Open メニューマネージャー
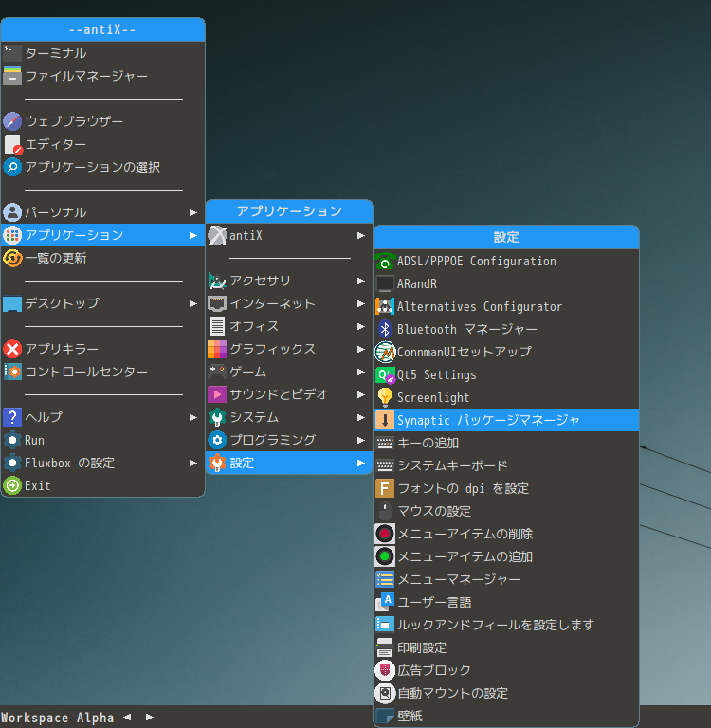Viewport: 711px width, 728px height. (506, 579)
